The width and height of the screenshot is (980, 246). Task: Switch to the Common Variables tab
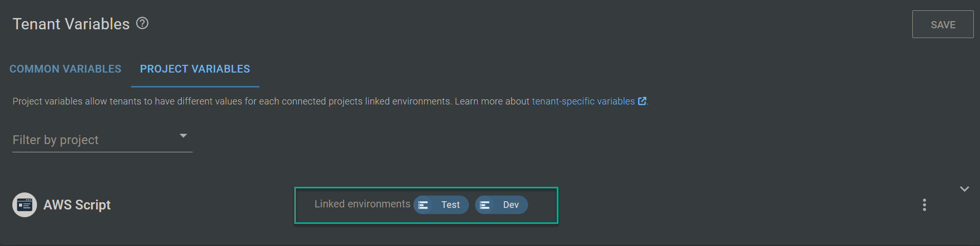[65, 69]
